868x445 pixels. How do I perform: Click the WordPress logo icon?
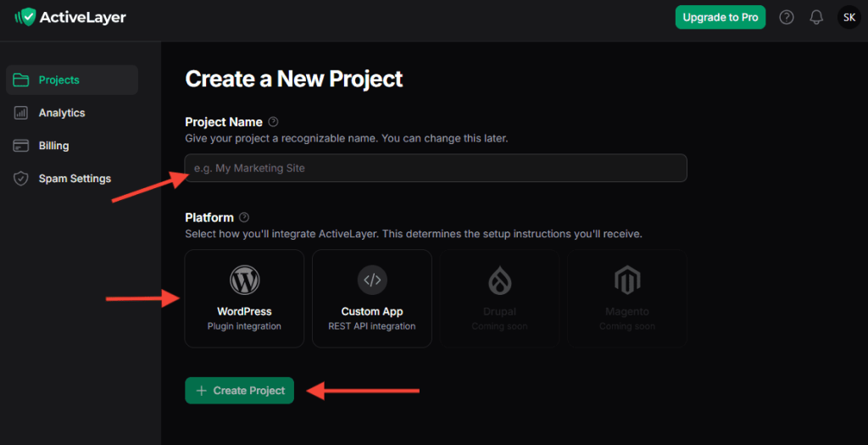244,280
